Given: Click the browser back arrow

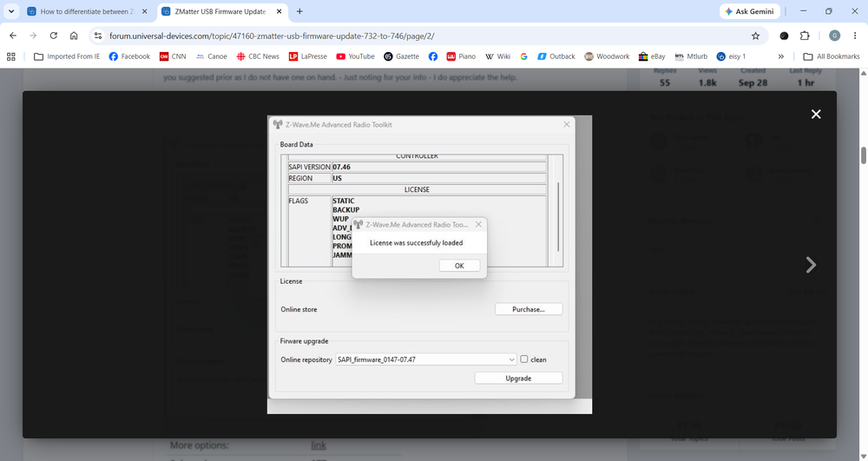Looking at the screenshot, I should [13, 36].
